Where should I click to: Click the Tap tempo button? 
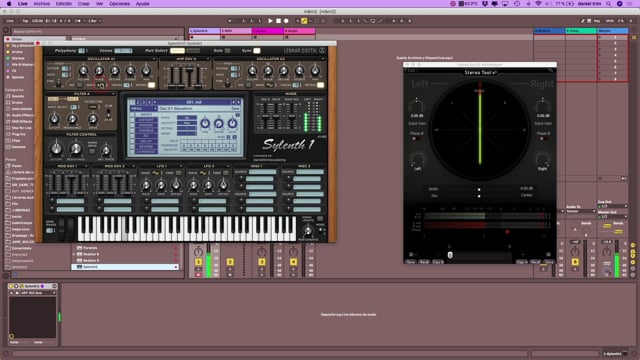pos(25,21)
